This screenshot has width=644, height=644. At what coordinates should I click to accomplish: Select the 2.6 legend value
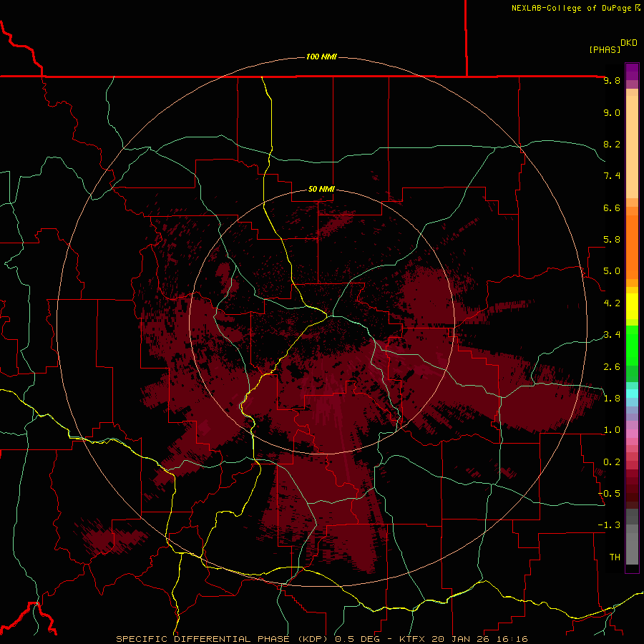[x=612, y=367]
